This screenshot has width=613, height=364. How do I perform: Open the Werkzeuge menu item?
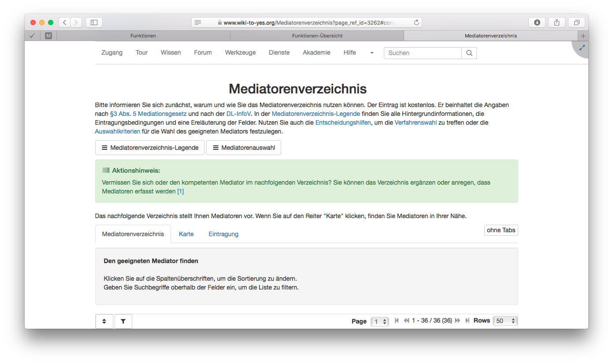coord(240,52)
